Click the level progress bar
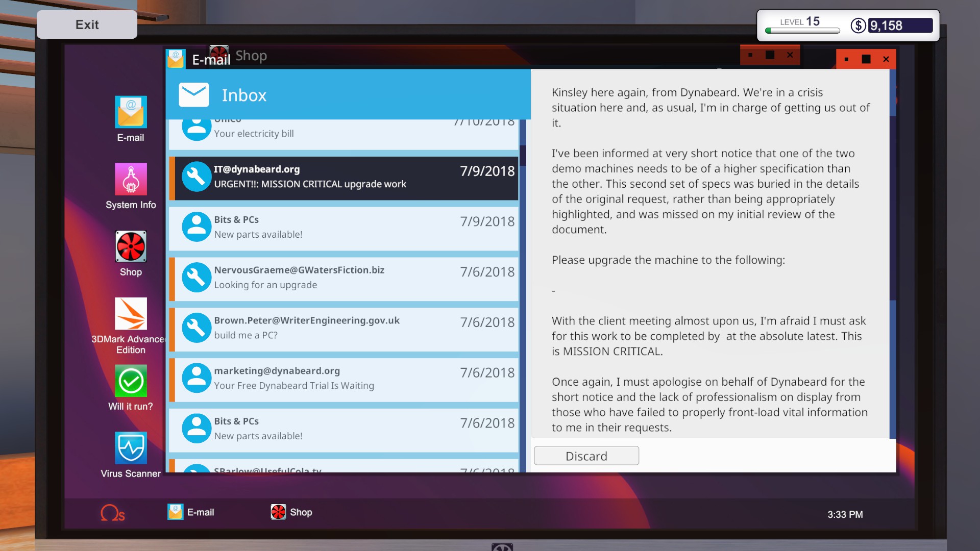 coord(802,31)
